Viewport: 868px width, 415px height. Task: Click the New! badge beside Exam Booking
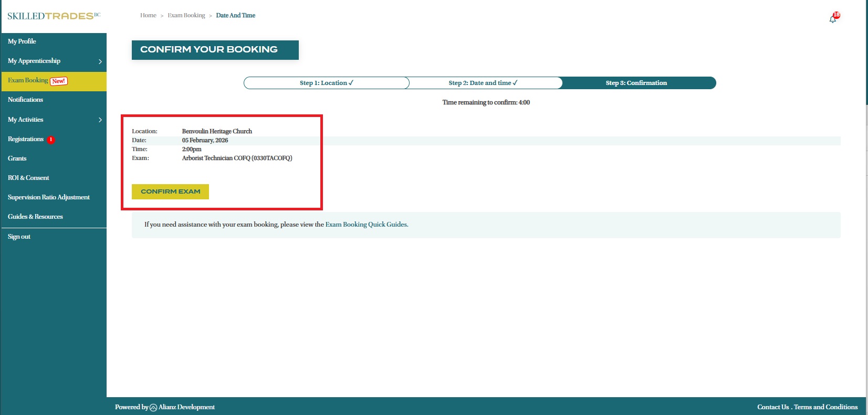pyautogui.click(x=59, y=81)
